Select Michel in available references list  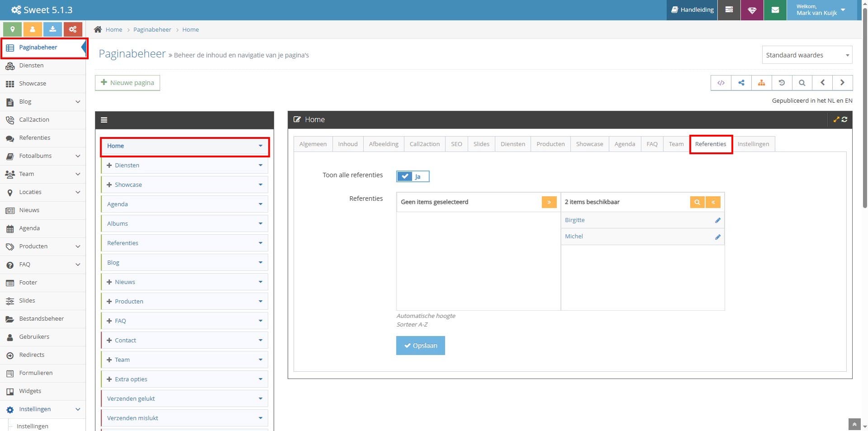[574, 237]
